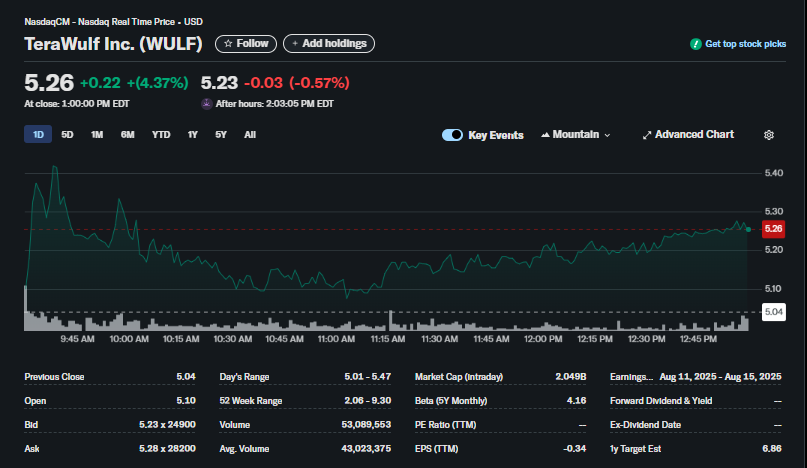Select the All time range
The height and width of the screenshot is (468, 807).
[x=250, y=135]
